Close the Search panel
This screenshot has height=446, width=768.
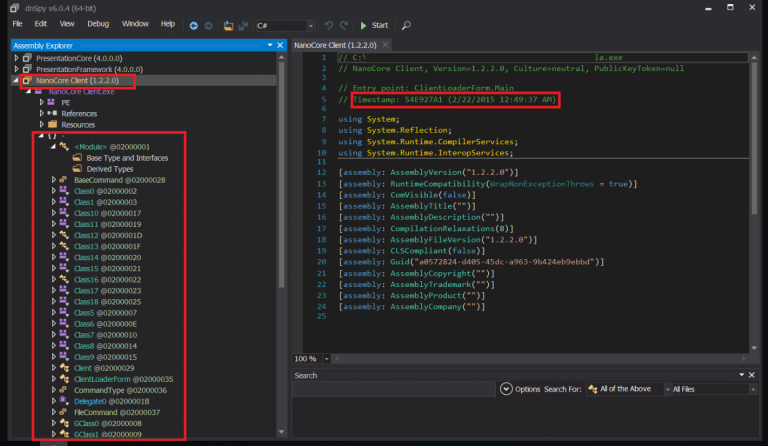click(752, 375)
